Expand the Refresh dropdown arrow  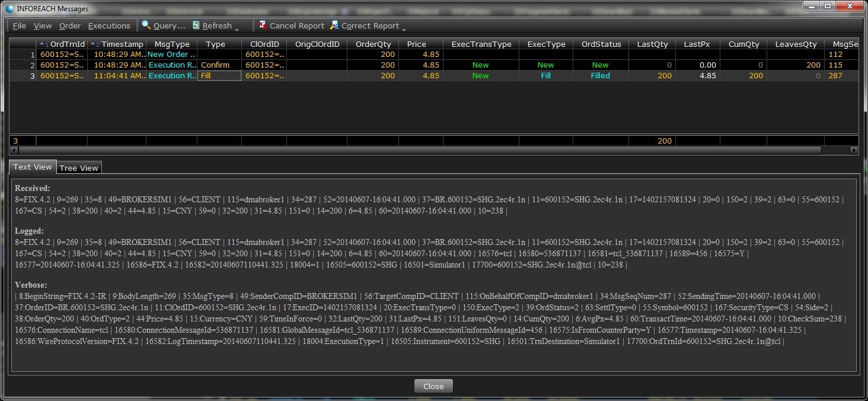(237, 29)
